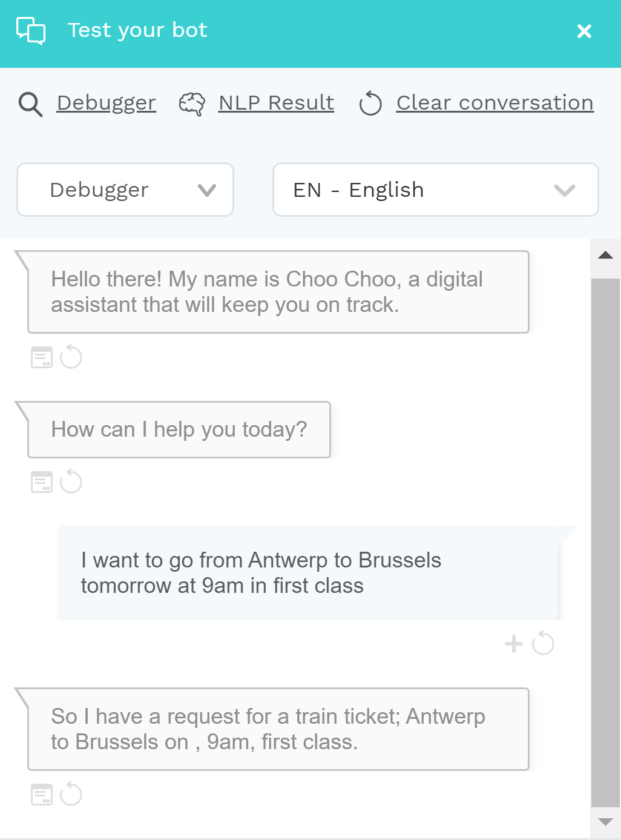Open debug details icon under Hello there message

coord(42,357)
